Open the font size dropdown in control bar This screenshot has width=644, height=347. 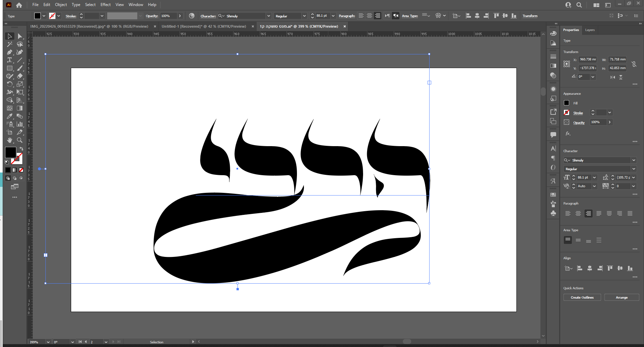pos(333,16)
